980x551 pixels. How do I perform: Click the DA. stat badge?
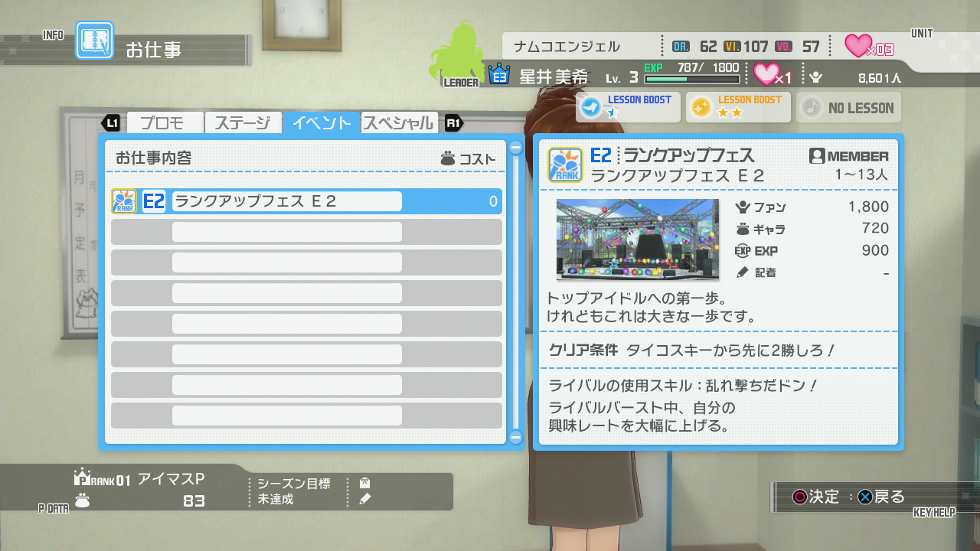point(681,47)
